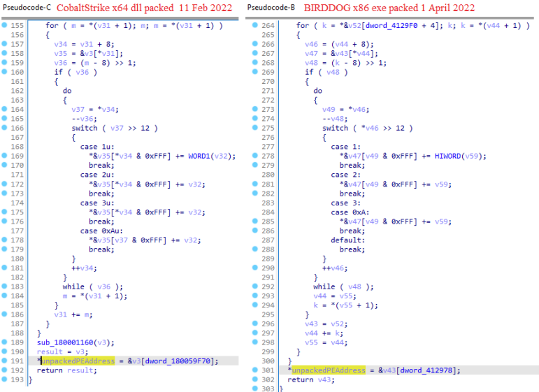Click 'v44 = v55;' on line 293
The width and height of the screenshot is (539, 392).
[x=335, y=296]
